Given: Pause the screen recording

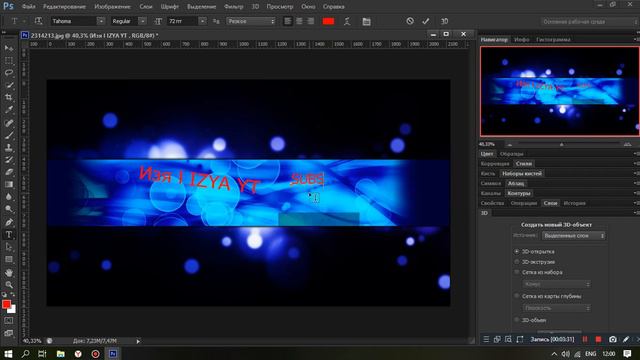Looking at the screenshot, I should [x=585, y=339].
